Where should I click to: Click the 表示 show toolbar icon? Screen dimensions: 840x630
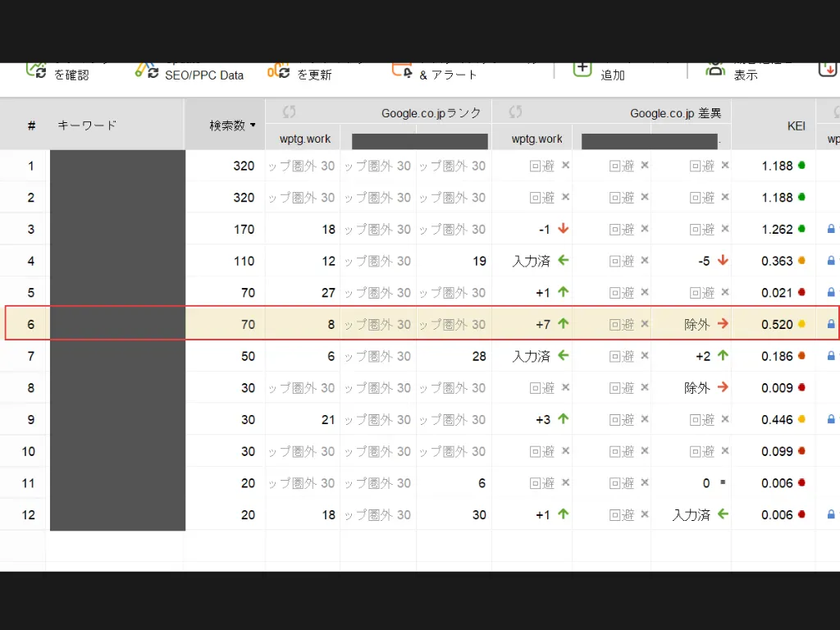click(714, 68)
